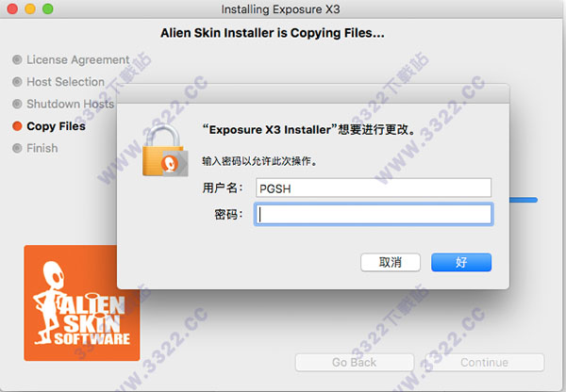
Task: Click the Alien Skin Software logo
Action: tap(82, 302)
